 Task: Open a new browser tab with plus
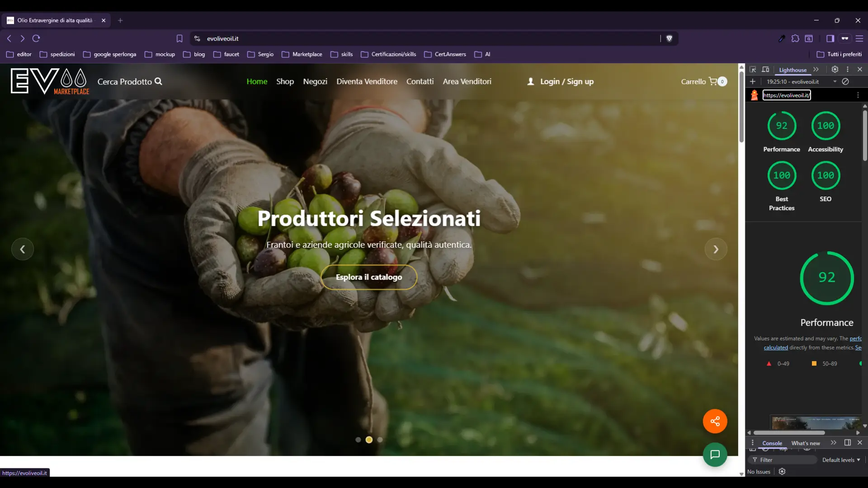click(120, 20)
